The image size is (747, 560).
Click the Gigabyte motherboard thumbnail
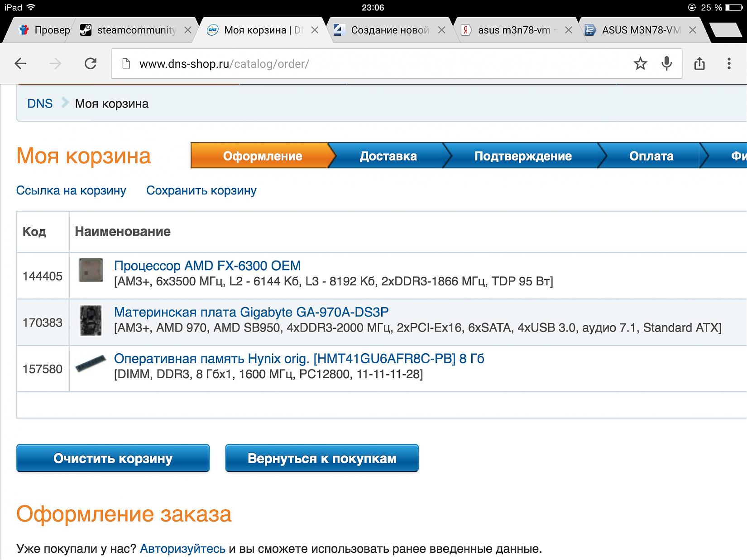pos(91,321)
